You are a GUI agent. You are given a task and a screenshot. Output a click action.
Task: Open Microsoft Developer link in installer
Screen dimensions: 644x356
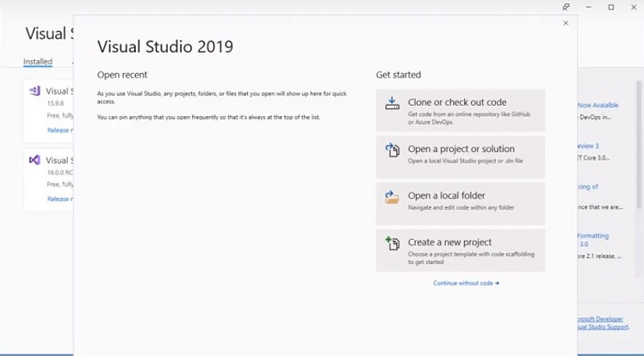(600, 319)
